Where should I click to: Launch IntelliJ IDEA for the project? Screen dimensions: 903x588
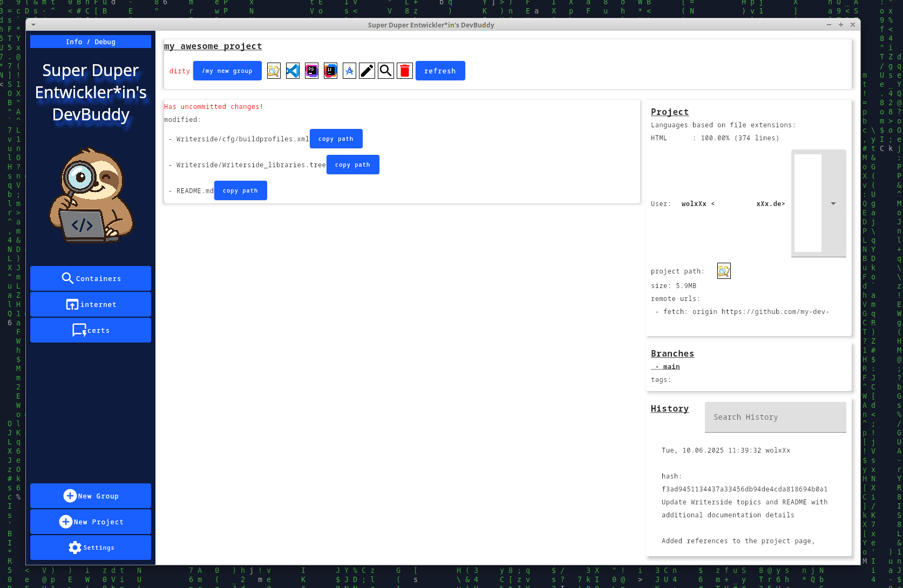(x=330, y=71)
